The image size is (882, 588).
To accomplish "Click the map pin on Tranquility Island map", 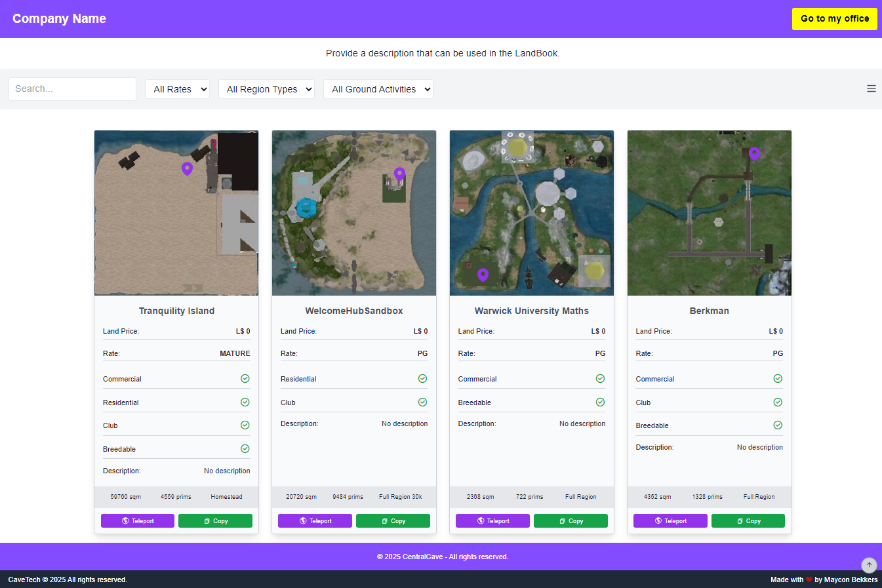I will point(187,168).
